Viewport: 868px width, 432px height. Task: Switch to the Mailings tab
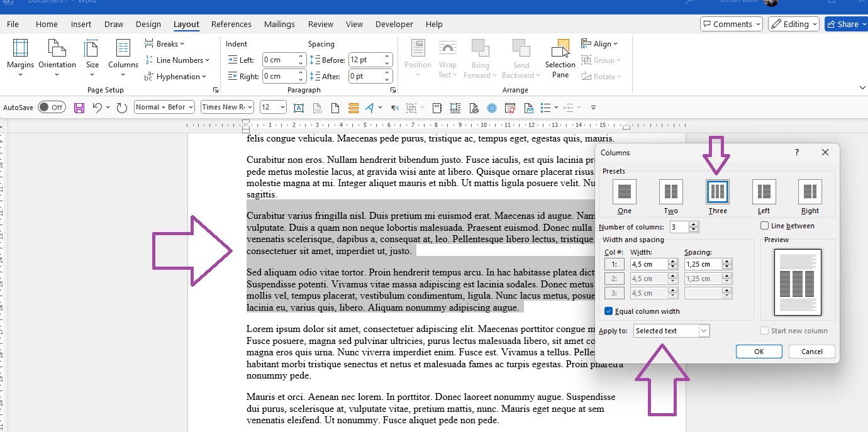279,24
